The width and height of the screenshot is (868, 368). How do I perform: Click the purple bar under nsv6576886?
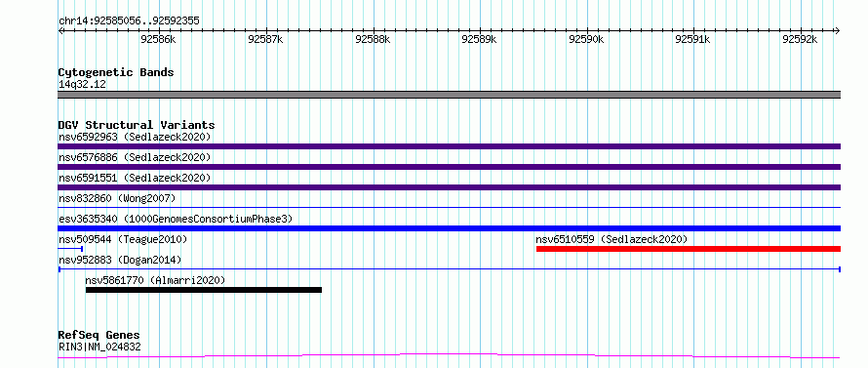tap(449, 167)
